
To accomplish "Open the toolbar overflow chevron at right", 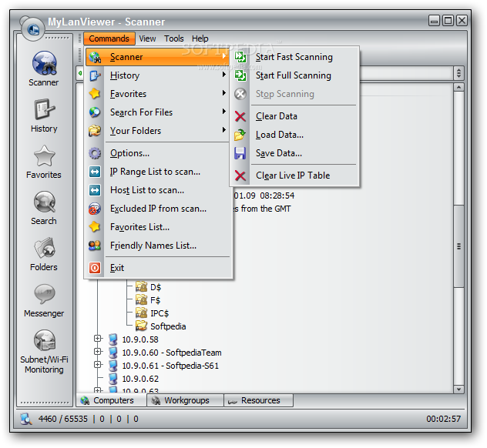I will point(458,74).
